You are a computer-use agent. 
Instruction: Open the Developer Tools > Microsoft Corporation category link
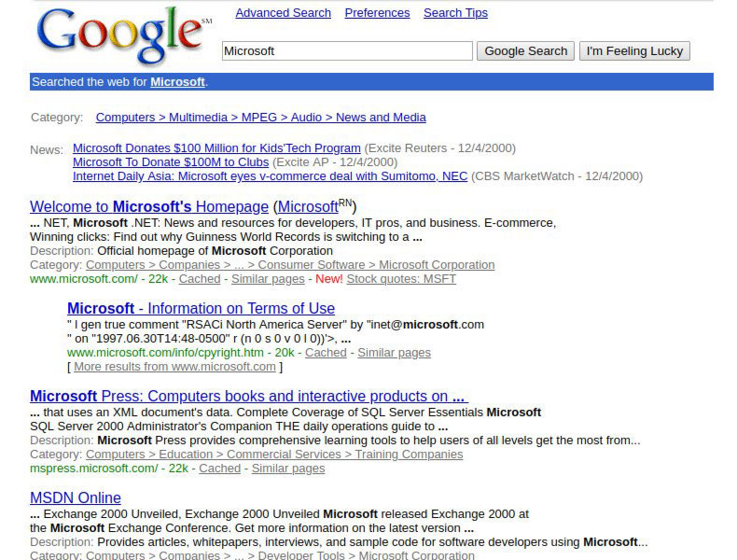(280, 555)
